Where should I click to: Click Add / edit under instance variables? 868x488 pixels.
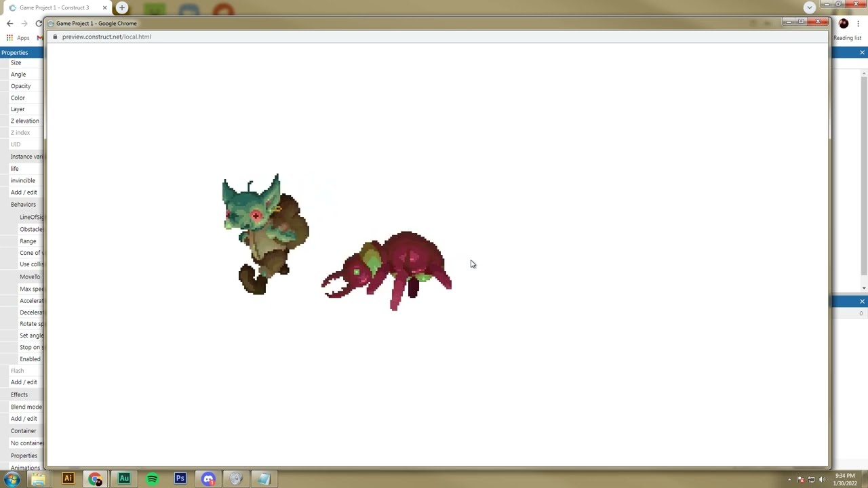pyautogui.click(x=24, y=192)
